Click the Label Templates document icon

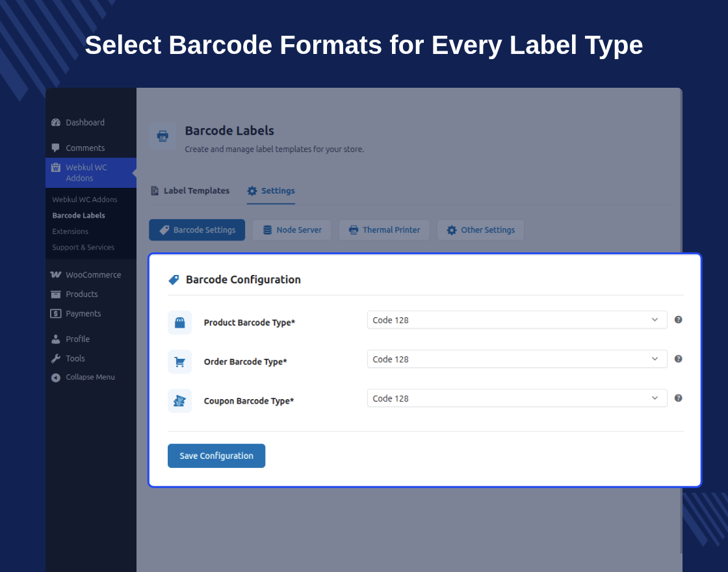(155, 191)
